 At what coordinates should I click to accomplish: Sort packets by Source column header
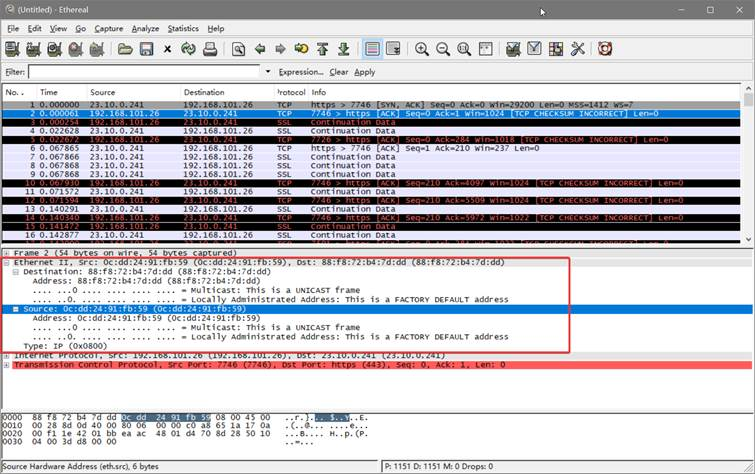pyautogui.click(x=133, y=92)
